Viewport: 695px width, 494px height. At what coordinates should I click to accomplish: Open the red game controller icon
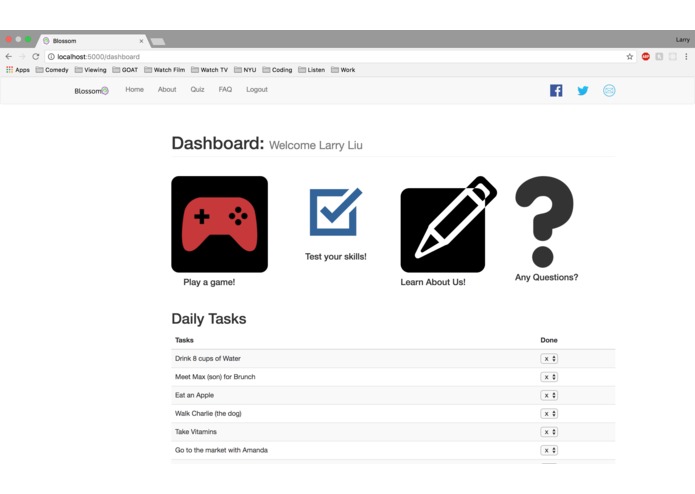[219, 224]
